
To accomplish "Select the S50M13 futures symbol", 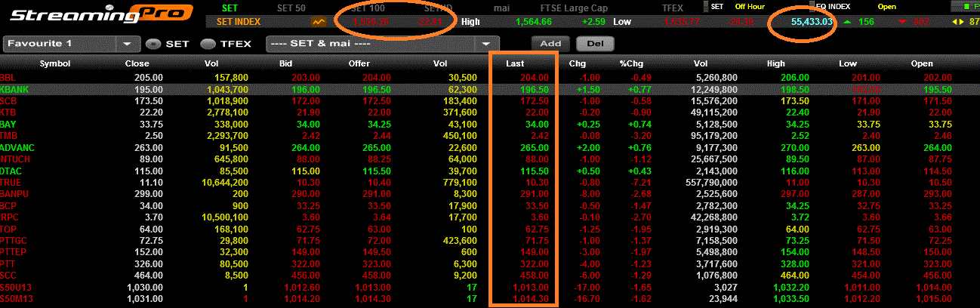I will pyautogui.click(x=15, y=299).
